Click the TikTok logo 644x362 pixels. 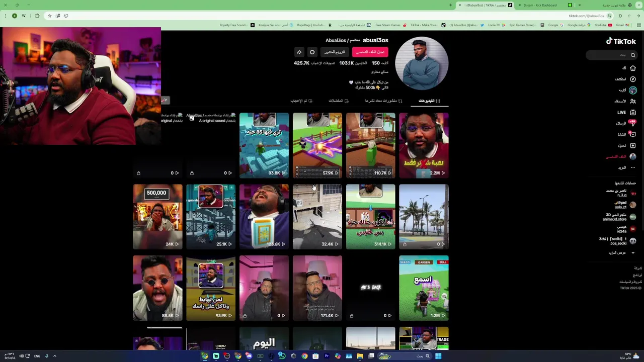621,41
